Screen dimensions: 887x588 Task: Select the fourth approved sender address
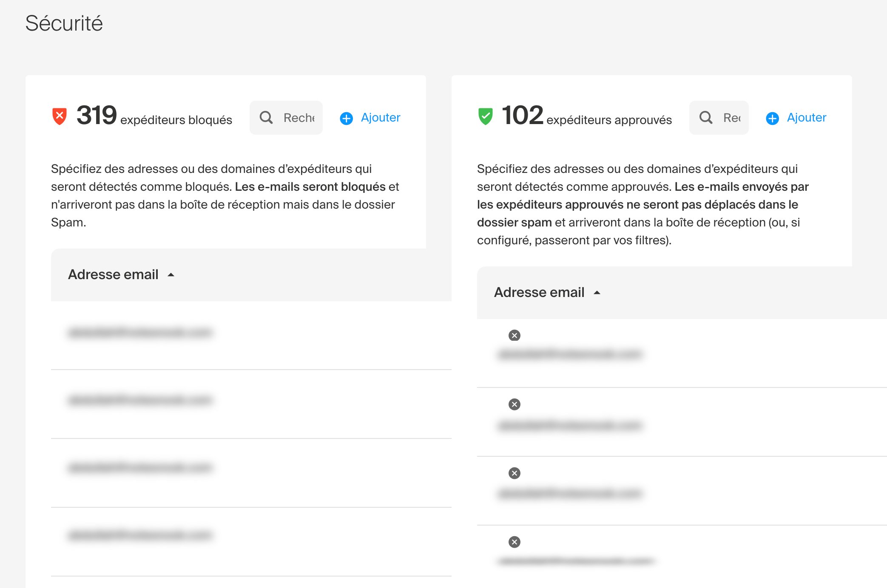(x=576, y=561)
